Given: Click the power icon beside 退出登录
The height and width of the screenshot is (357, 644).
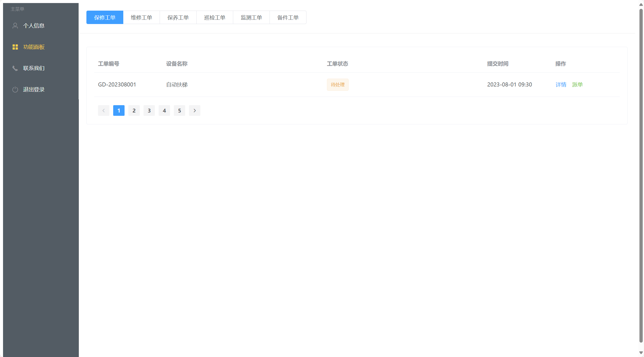Looking at the screenshot, I should (x=15, y=90).
